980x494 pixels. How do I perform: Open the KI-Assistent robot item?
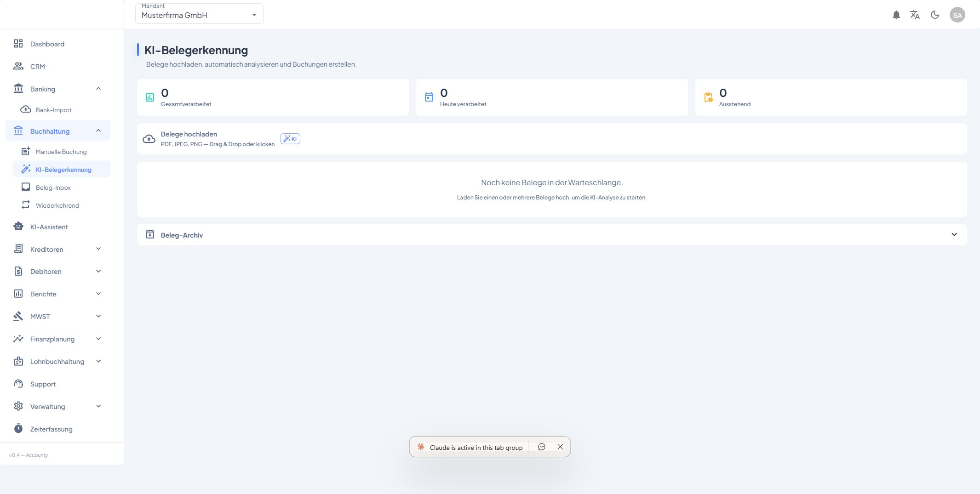tap(49, 227)
